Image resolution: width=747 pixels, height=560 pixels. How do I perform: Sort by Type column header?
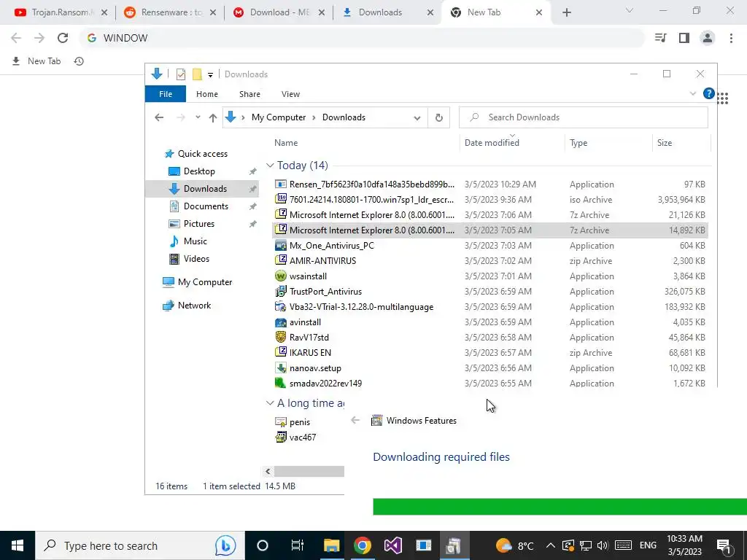[x=578, y=143]
